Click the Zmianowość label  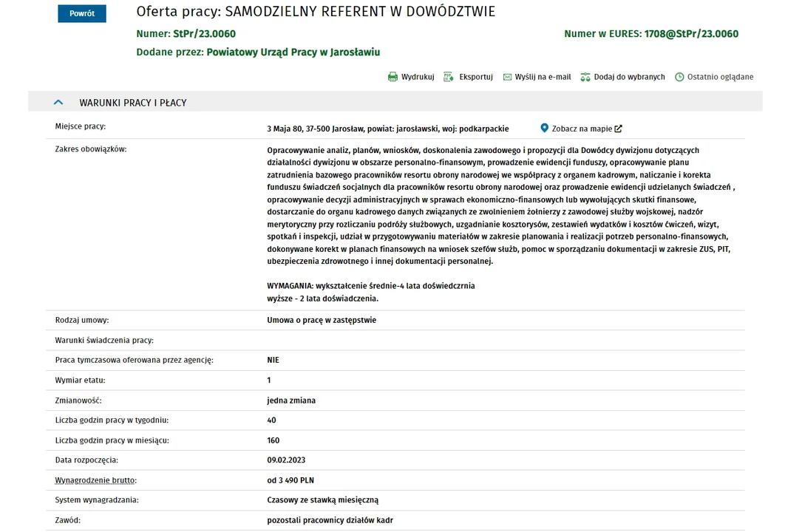(x=78, y=400)
